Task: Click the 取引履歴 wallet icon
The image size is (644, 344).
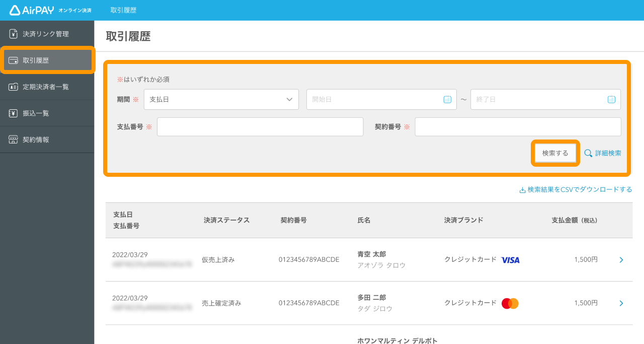Action: 14,60
